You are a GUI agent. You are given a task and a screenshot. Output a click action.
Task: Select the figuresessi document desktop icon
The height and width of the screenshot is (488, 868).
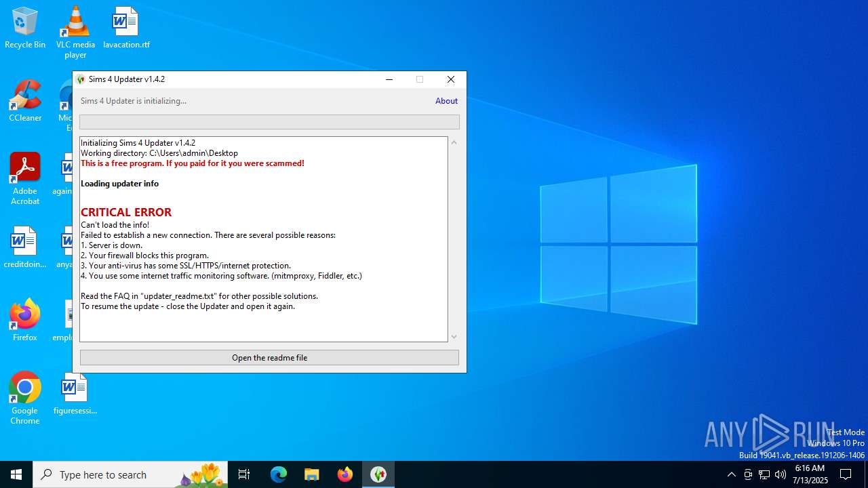coord(75,394)
